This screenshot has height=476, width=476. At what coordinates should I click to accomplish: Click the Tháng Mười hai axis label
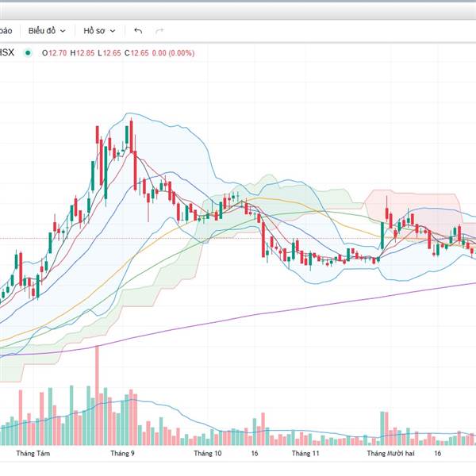(390, 453)
